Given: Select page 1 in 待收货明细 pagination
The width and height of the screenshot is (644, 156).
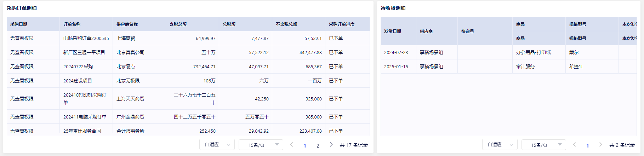Looking at the screenshot, I should tap(588, 145).
